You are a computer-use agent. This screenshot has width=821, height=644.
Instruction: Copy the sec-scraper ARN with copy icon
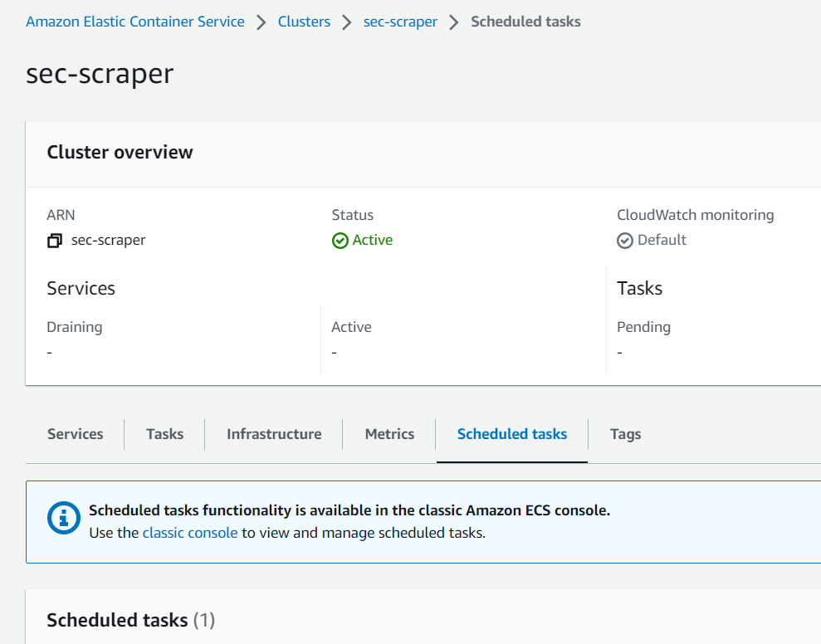click(x=55, y=241)
